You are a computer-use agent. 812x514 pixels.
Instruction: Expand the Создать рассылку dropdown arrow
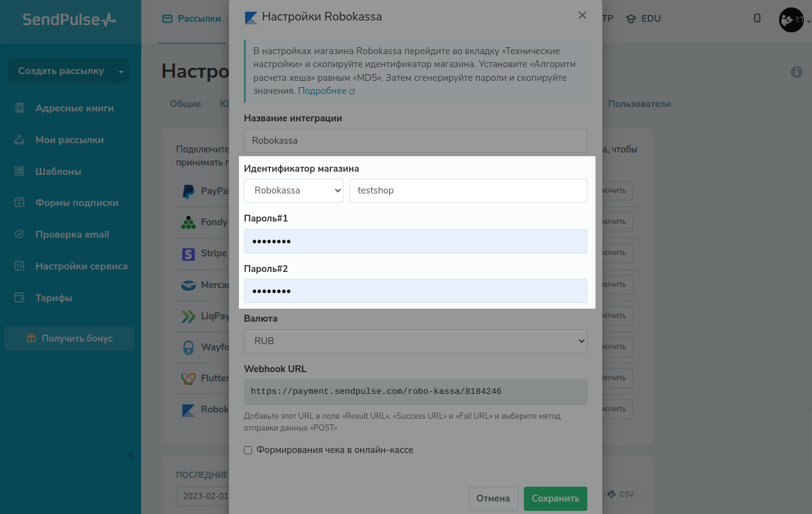121,72
